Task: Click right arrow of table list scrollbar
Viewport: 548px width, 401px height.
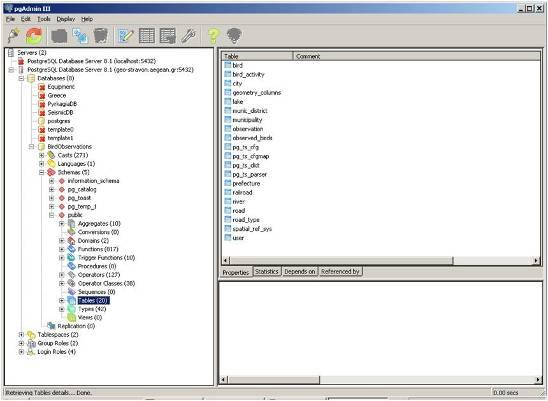Action: coord(536,260)
